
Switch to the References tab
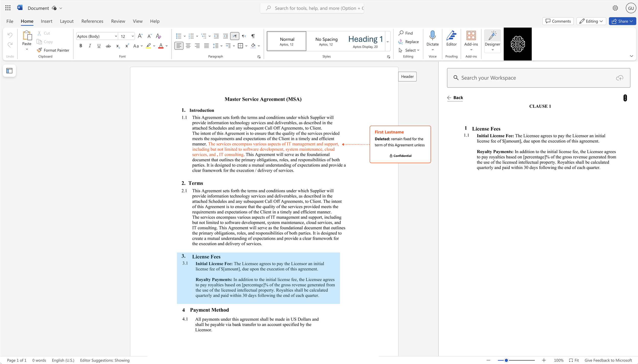pyautogui.click(x=92, y=21)
